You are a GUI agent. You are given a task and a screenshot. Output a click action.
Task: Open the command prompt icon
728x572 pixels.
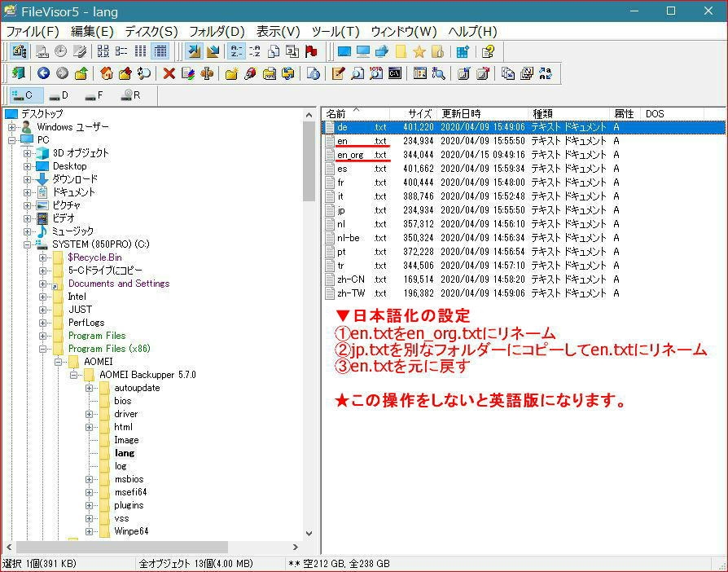pos(394,73)
